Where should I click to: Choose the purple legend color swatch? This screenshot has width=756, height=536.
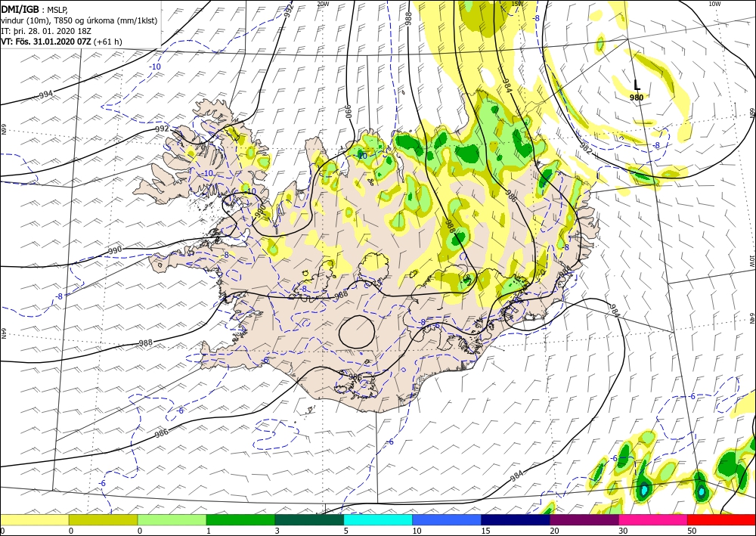pos(584,520)
